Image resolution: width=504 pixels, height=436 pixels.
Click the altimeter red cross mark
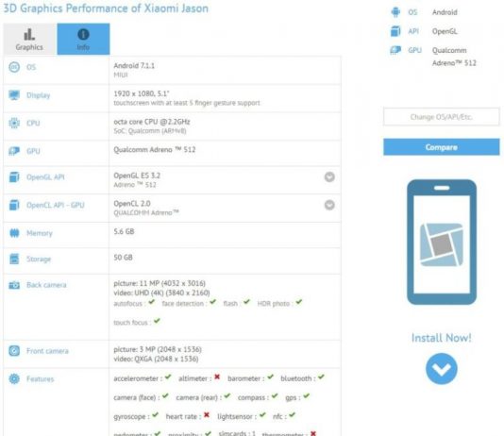pyautogui.click(x=217, y=377)
